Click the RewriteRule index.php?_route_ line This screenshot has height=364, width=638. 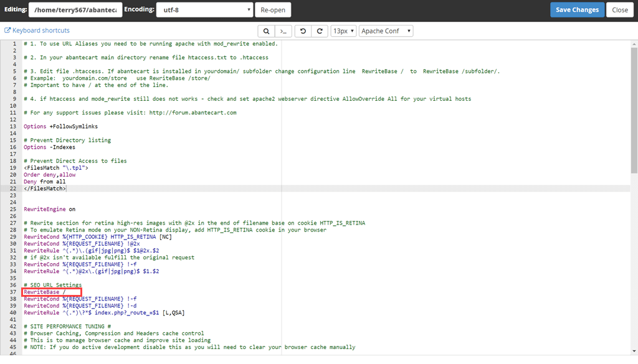pos(104,313)
